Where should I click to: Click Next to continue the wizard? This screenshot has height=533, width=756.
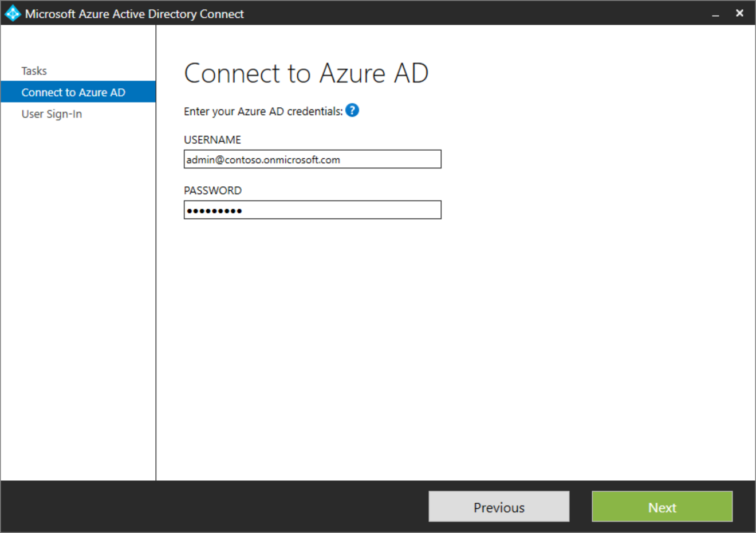tap(661, 507)
